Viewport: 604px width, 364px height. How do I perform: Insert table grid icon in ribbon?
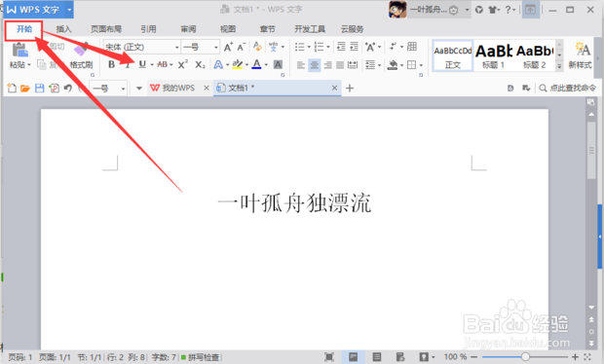[412, 47]
